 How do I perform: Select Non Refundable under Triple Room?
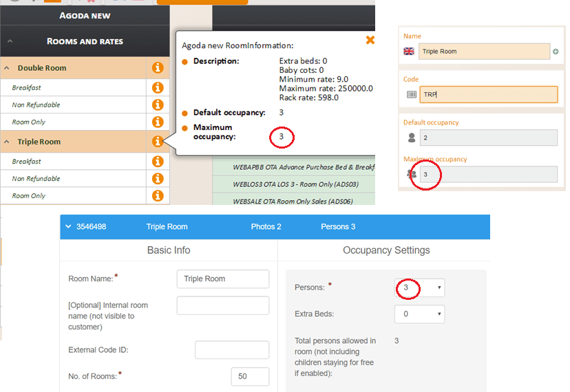[x=36, y=178]
